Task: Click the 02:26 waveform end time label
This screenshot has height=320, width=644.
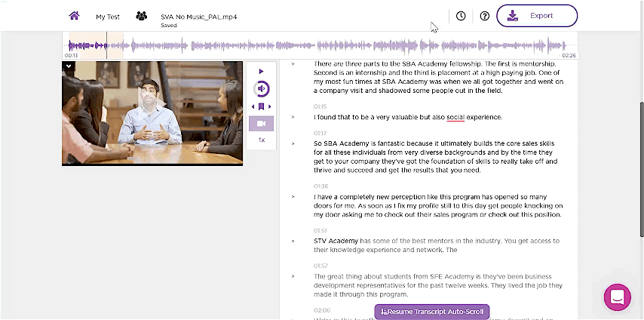Action: (x=569, y=56)
